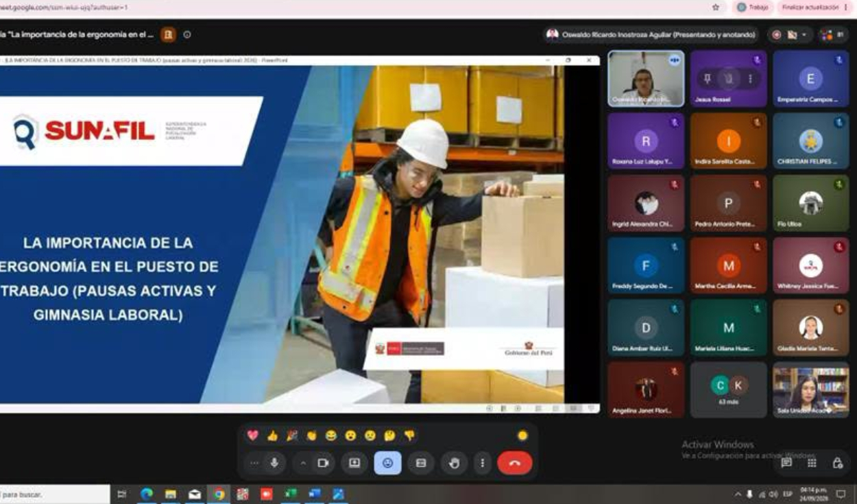Toggle the microphone in Meet
857x504 pixels.
click(x=274, y=463)
